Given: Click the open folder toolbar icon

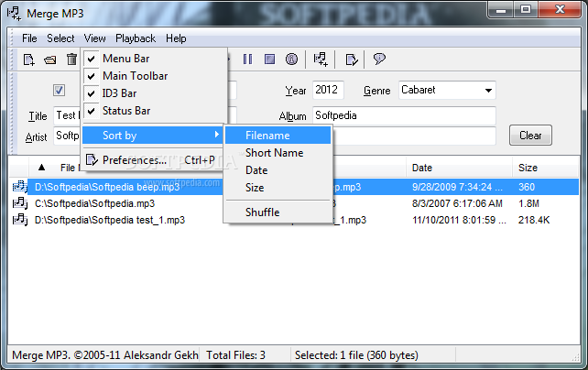Looking at the screenshot, I should (x=49, y=60).
